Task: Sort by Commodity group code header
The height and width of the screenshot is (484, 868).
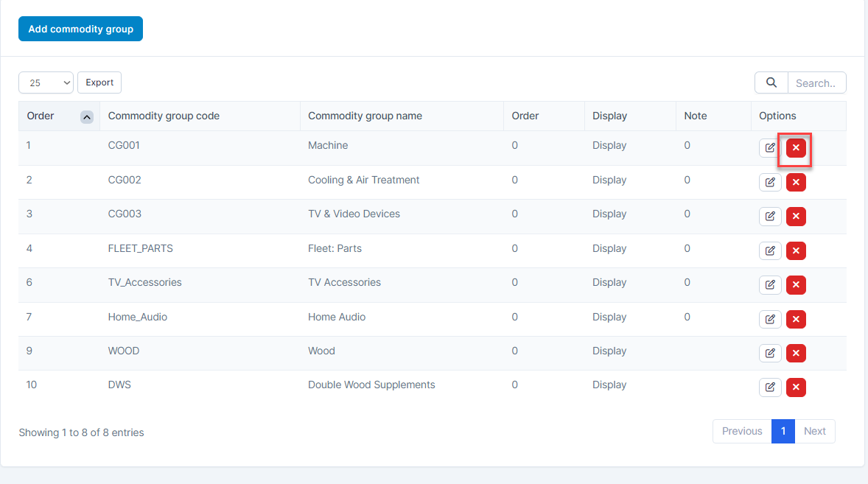Action: [x=164, y=116]
